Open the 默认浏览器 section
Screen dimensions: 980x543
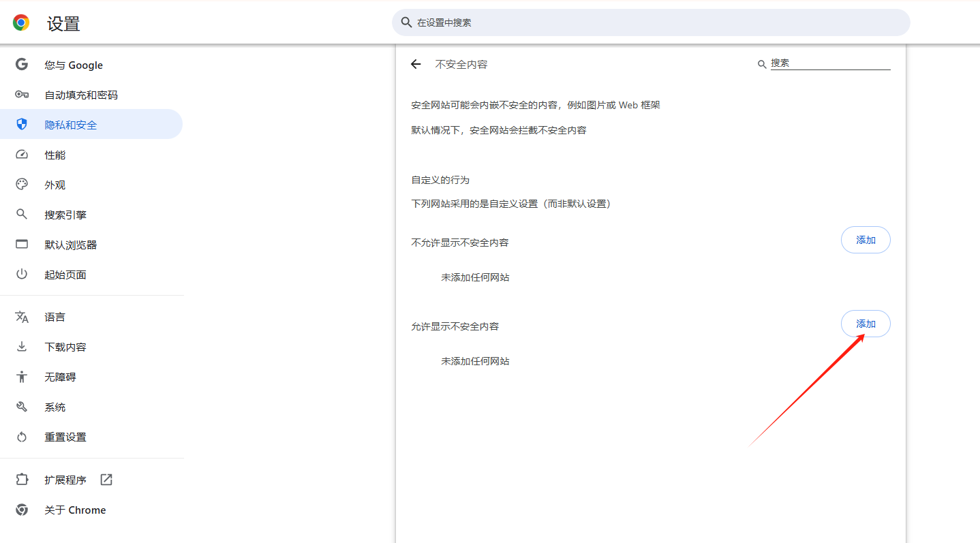(x=91, y=245)
